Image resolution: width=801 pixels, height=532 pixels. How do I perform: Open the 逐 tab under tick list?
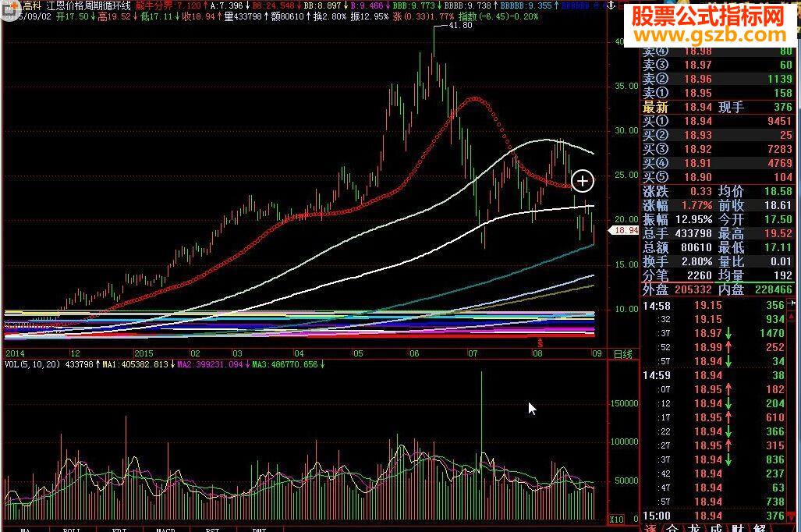[x=650, y=527]
